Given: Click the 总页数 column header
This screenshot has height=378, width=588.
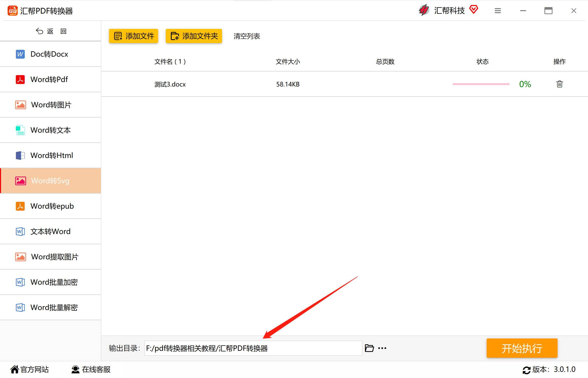Looking at the screenshot, I should [x=385, y=62].
